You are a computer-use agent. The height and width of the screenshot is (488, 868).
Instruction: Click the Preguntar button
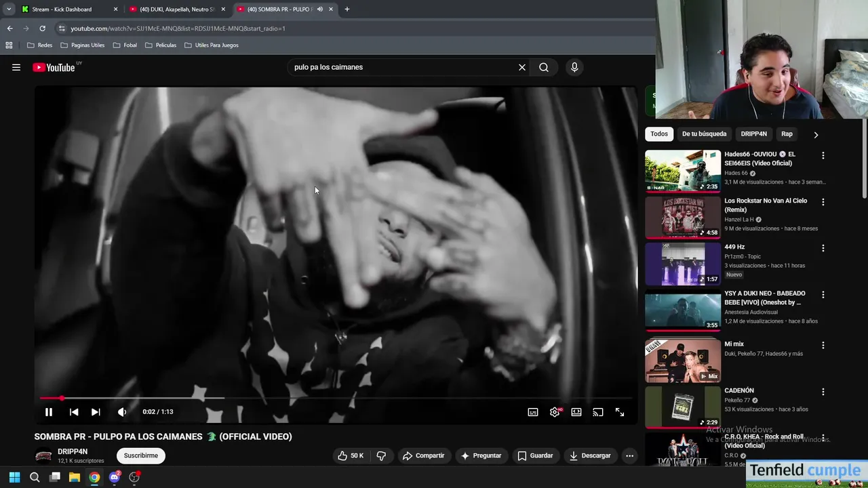[481, 455]
